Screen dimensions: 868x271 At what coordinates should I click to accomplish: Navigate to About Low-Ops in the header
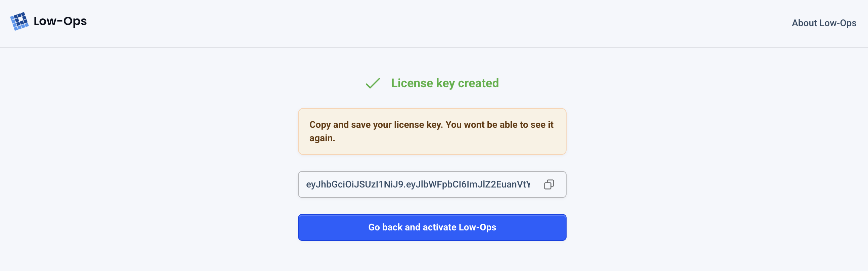tap(823, 23)
